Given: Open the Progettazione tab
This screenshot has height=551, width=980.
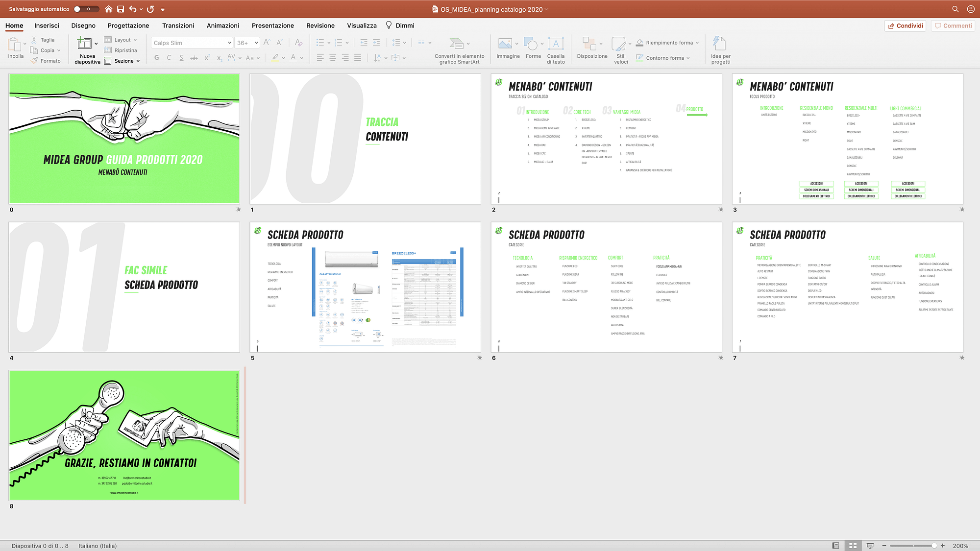Looking at the screenshot, I should tap(128, 25).
